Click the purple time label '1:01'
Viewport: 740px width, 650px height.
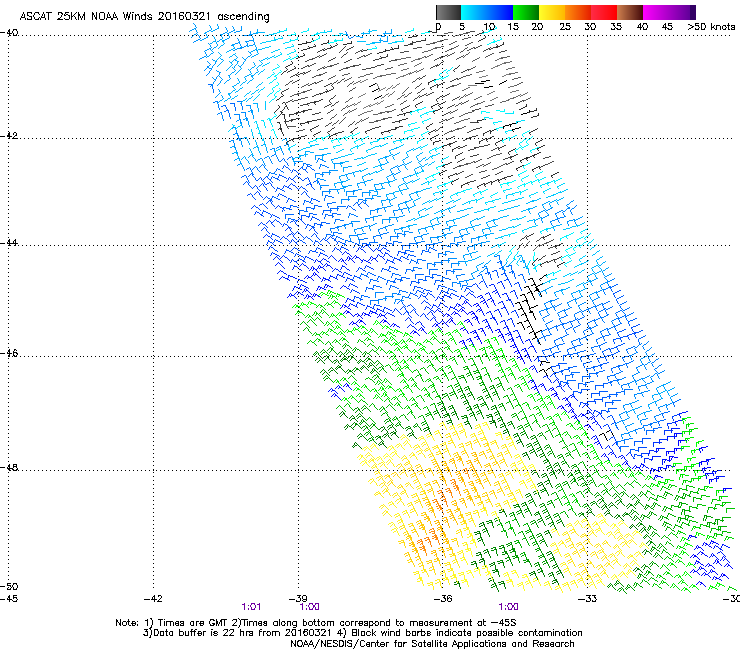click(x=251, y=607)
